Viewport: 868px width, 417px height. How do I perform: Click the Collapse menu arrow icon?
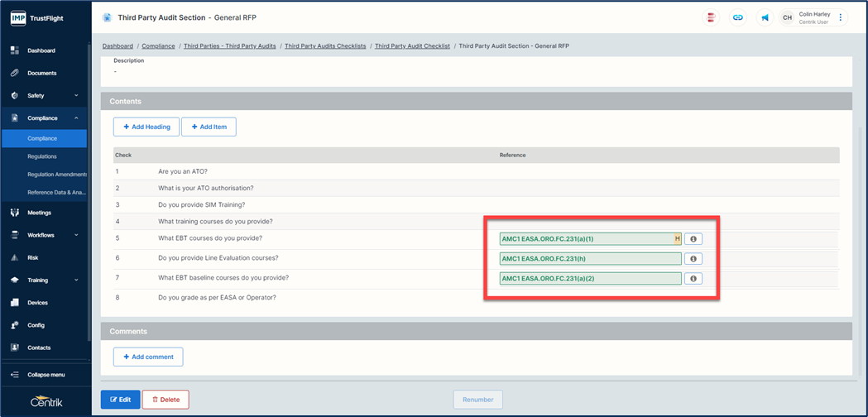click(x=15, y=375)
